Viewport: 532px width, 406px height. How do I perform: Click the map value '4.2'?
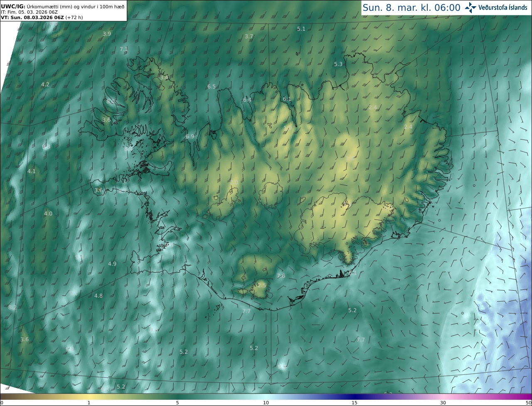point(45,84)
